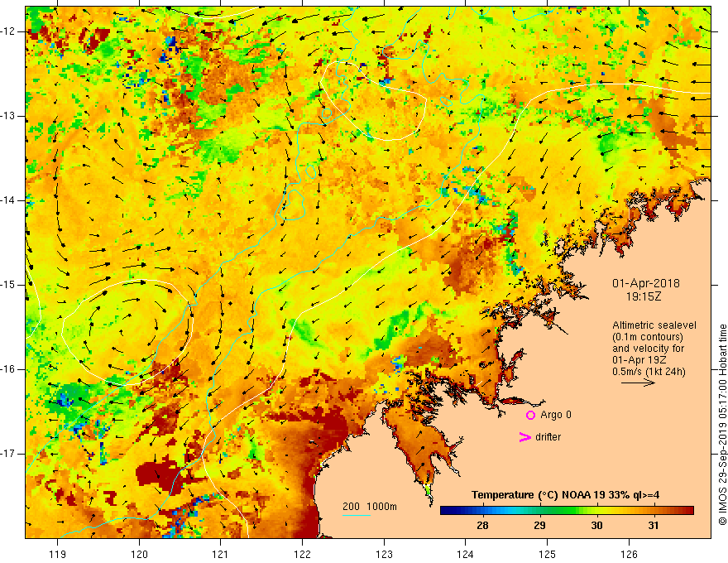Click the '-13' latitude label
Screen dimensions: 728x563
point(8,116)
